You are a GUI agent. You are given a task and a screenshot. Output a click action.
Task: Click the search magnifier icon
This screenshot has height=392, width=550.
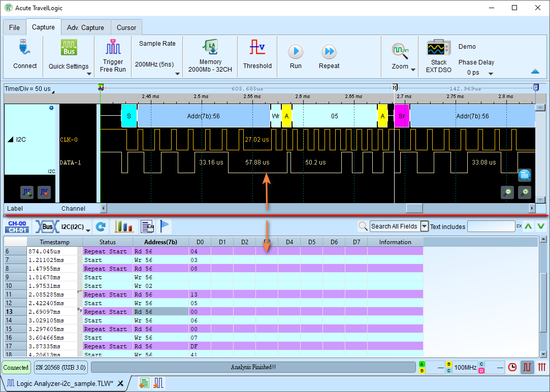click(363, 226)
